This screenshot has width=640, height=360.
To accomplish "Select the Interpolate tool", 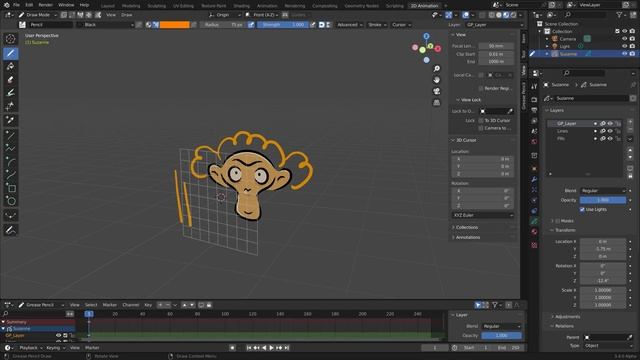I will (11, 216).
